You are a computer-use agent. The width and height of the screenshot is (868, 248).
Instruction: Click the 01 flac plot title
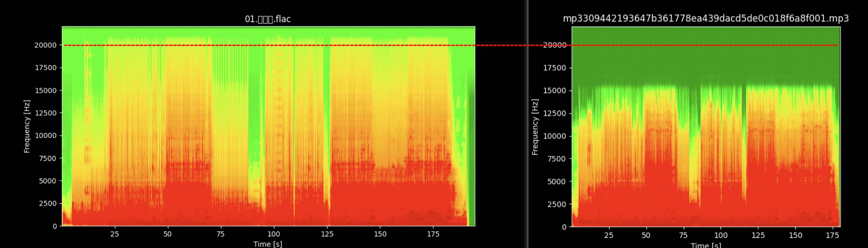268,19
